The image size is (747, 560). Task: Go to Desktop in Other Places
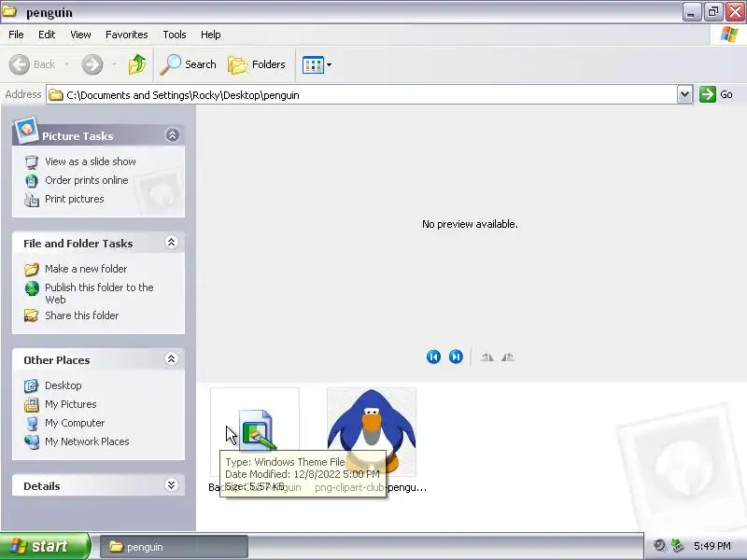pyautogui.click(x=63, y=385)
